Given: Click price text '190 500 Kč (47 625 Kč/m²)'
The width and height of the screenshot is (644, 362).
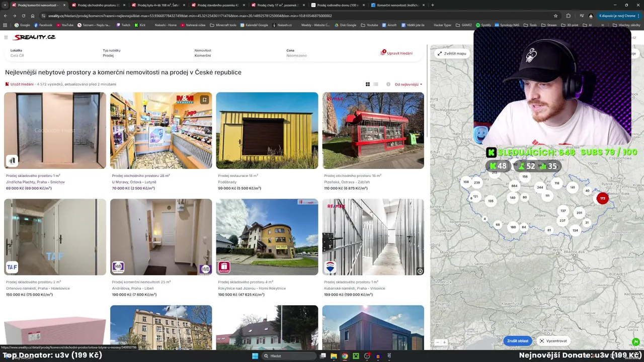Looking at the screenshot, I should (x=241, y=295).
